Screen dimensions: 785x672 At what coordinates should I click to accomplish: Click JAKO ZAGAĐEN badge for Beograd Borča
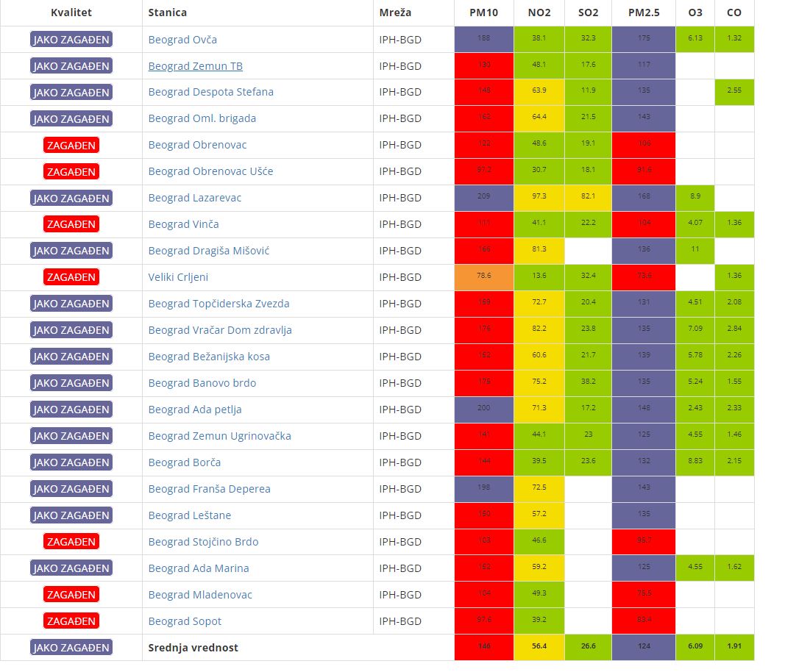(x=71, y=462)
